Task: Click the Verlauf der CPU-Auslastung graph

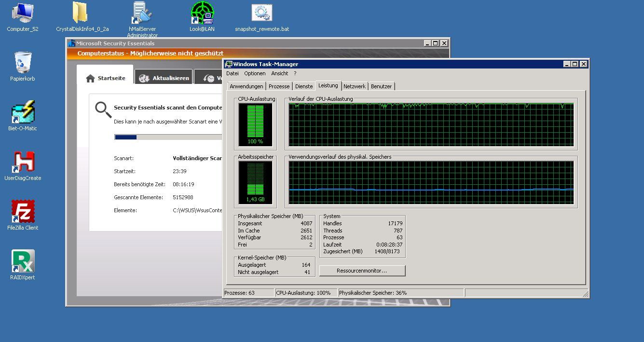Action: click(x=431, y=124)
